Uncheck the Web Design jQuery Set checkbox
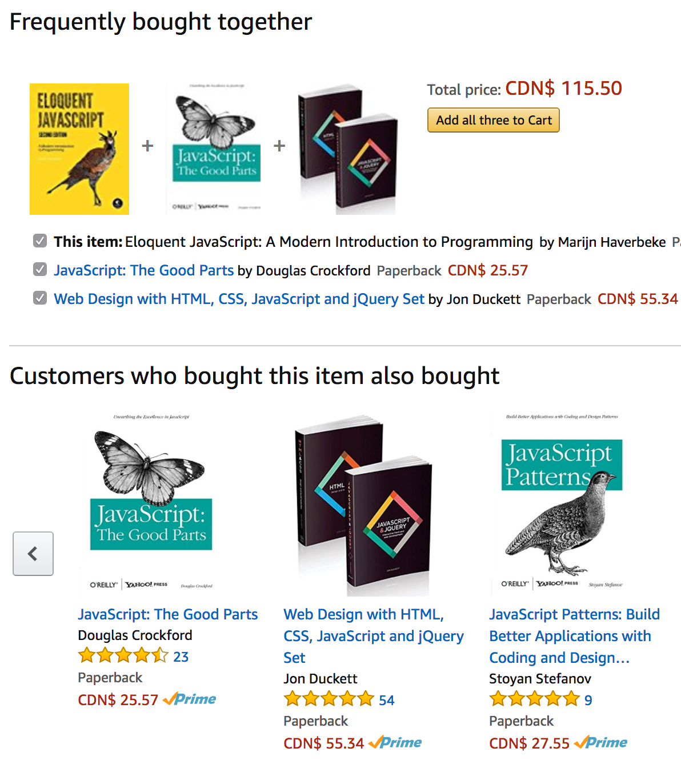This screenshot has height=784, width=681. coord(40,298)
